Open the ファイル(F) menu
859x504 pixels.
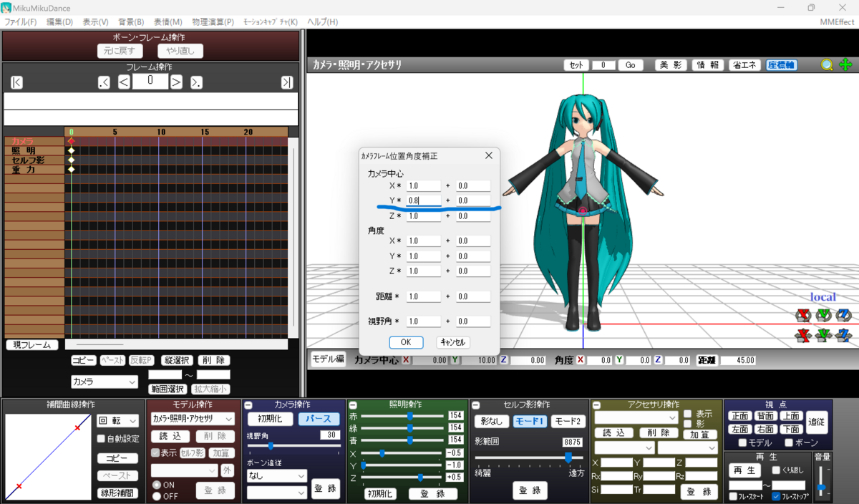click(x=21, y=22)
